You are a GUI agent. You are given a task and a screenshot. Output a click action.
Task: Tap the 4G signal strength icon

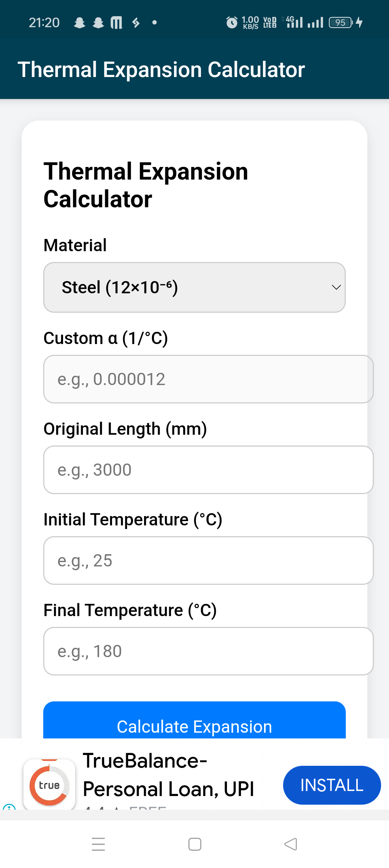coord(294,22)
